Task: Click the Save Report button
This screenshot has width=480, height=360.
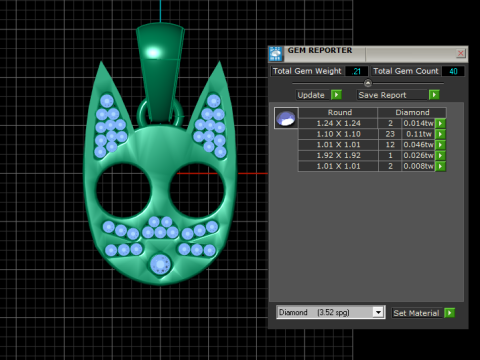Action: click(x=392, y=95)
